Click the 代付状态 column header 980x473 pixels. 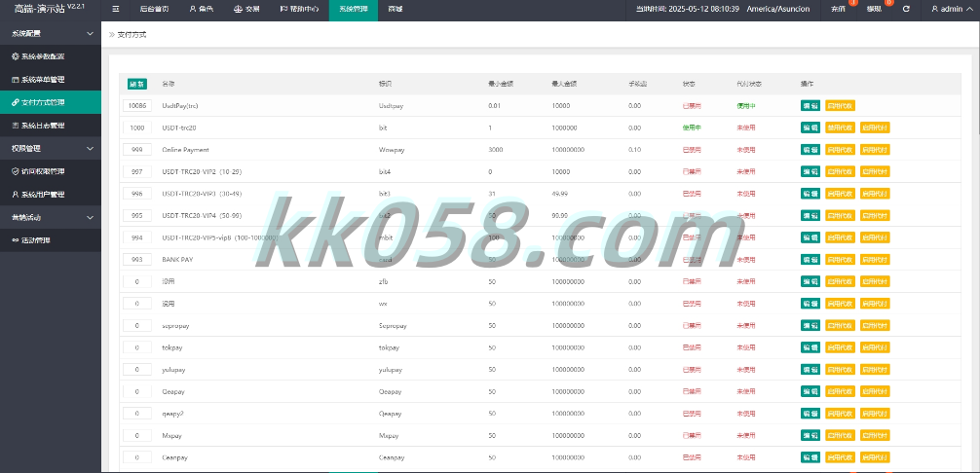(x=749, y=84)
